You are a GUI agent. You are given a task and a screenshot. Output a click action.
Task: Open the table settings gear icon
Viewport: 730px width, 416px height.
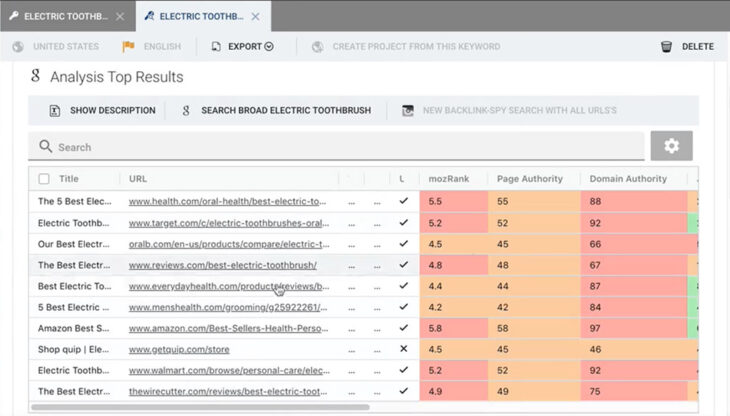[671, 146]
